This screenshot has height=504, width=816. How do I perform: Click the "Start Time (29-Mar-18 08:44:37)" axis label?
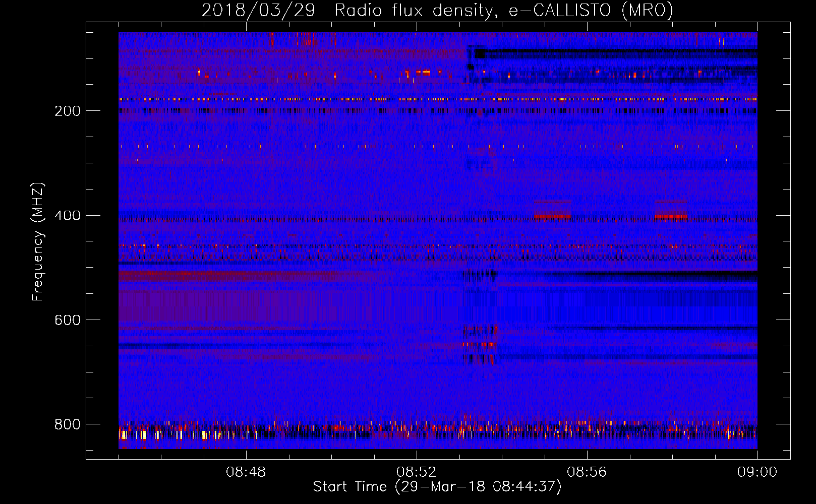(x=437, y=487)
